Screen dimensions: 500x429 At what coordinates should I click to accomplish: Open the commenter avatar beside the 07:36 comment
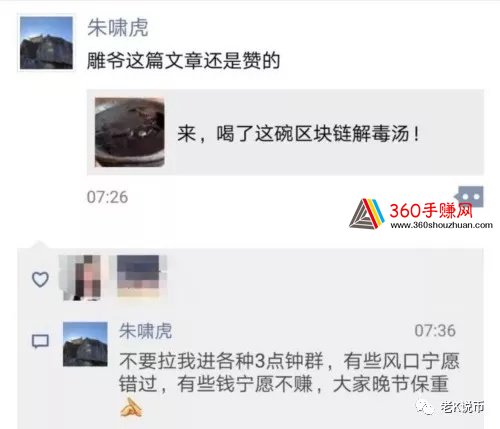[x=85, y=344]
